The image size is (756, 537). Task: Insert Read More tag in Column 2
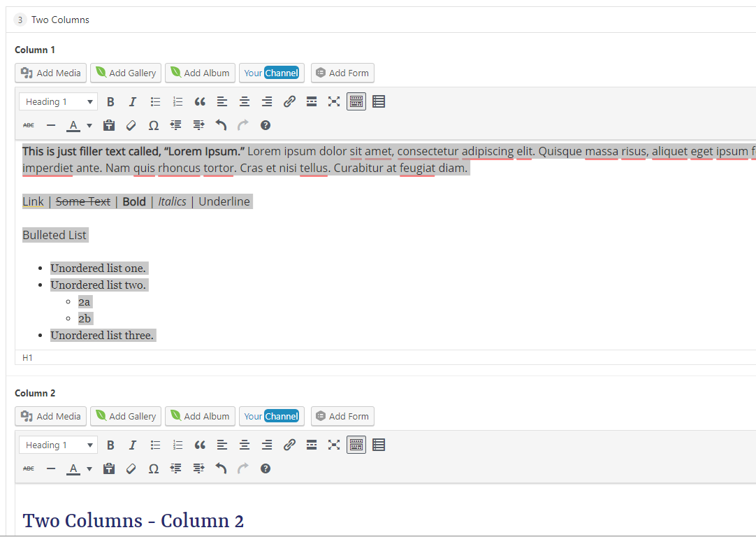pos(312,445)
